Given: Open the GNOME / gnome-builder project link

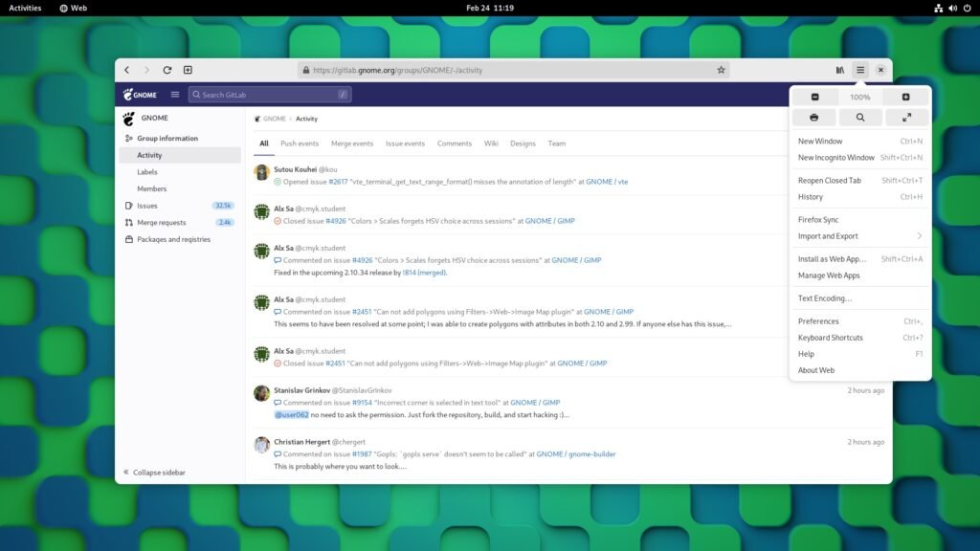Looking at the screenshot, I should pos(575,454).
